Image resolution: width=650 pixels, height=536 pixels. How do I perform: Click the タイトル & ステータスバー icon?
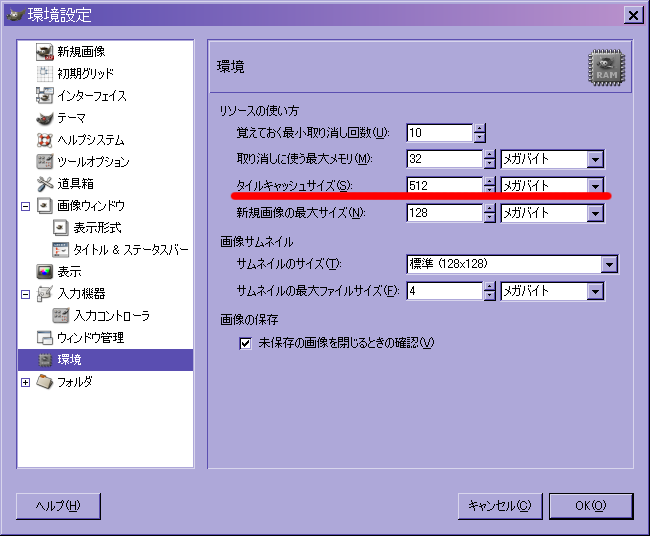(x=61, y=250)
